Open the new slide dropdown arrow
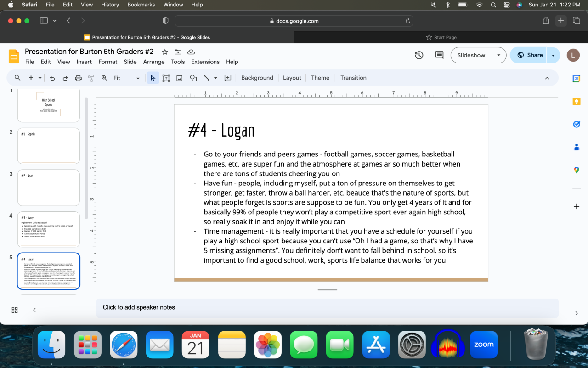Viewport: 588px width, 368px height. 40,78
